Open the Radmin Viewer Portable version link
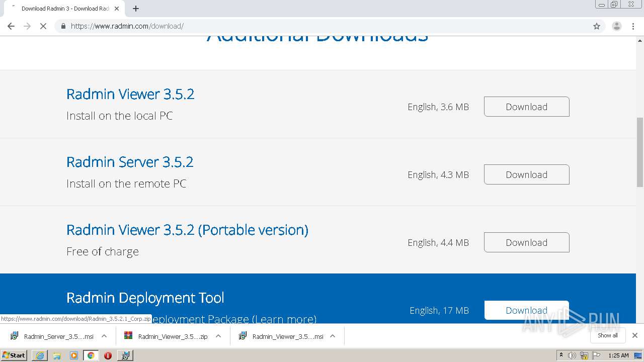Screen dimensions: 644x362 [x=187, y=230]
